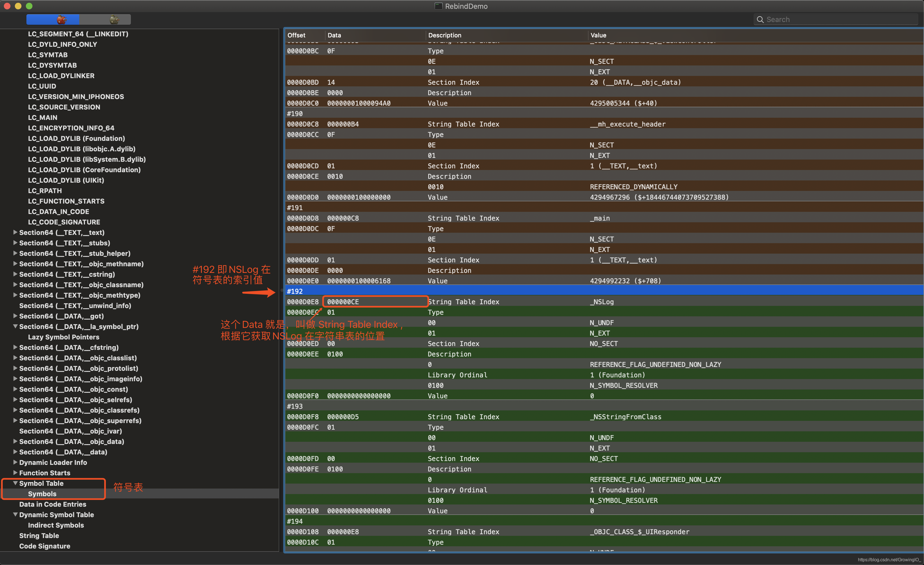
Task: Collapse the Dynamic Symbol Table triangle
Action: 15,515
